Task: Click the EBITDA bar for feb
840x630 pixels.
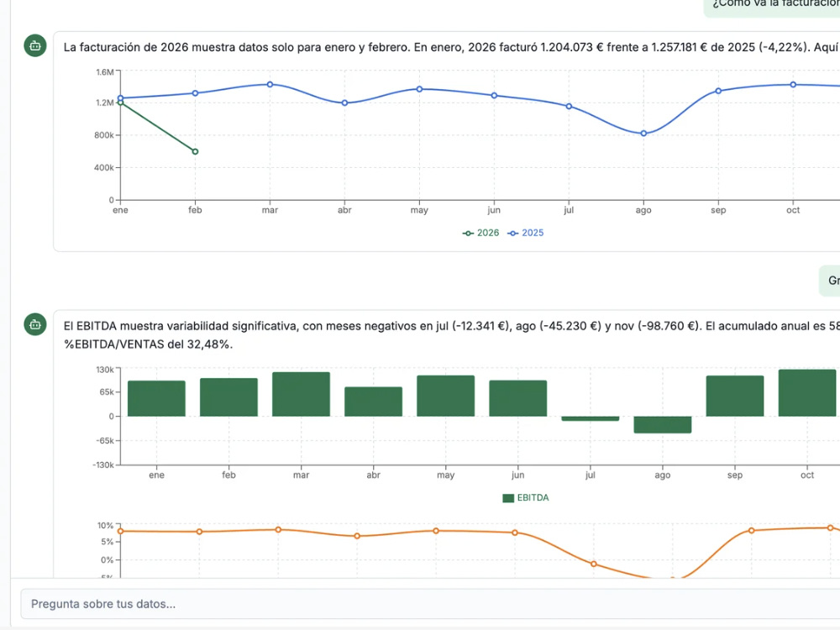Action: pyautogui.click(x=228, y=397)
